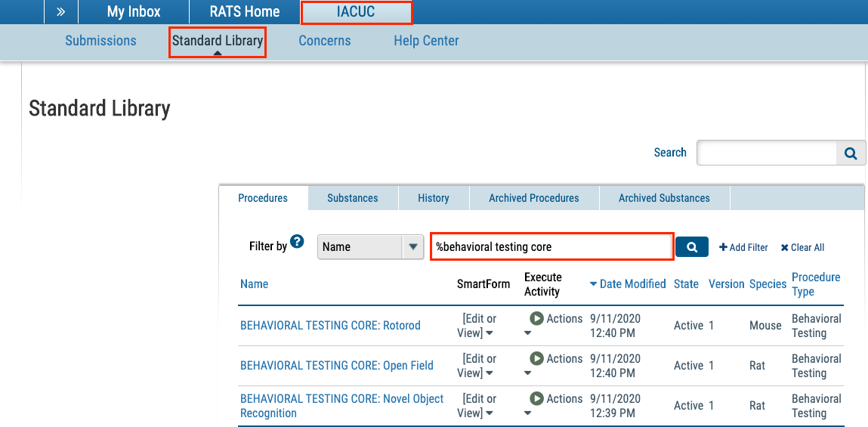
Task: Click Actions play icon for Rotorod row
Action: [x=536, y=318]
